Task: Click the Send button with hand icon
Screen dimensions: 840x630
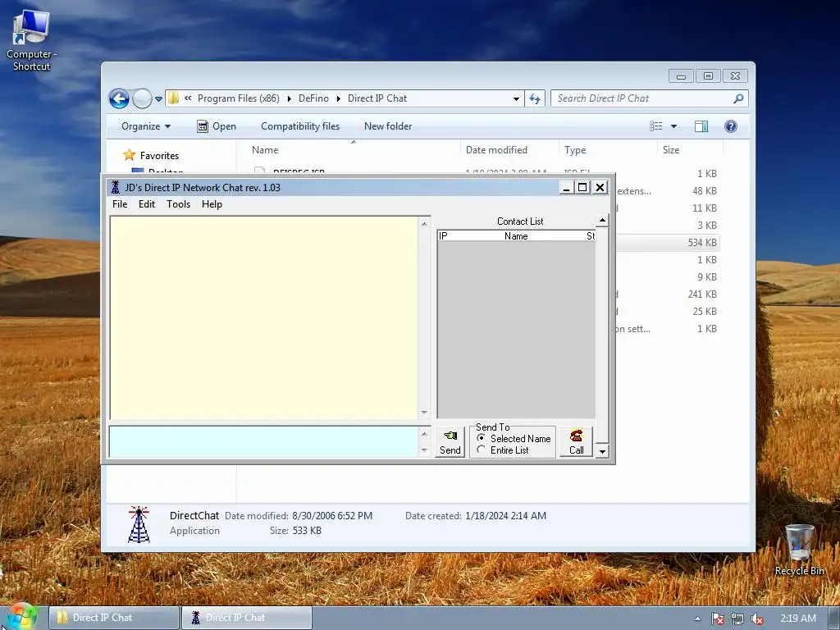Action: pyautogui.click(x=450, y=442)
